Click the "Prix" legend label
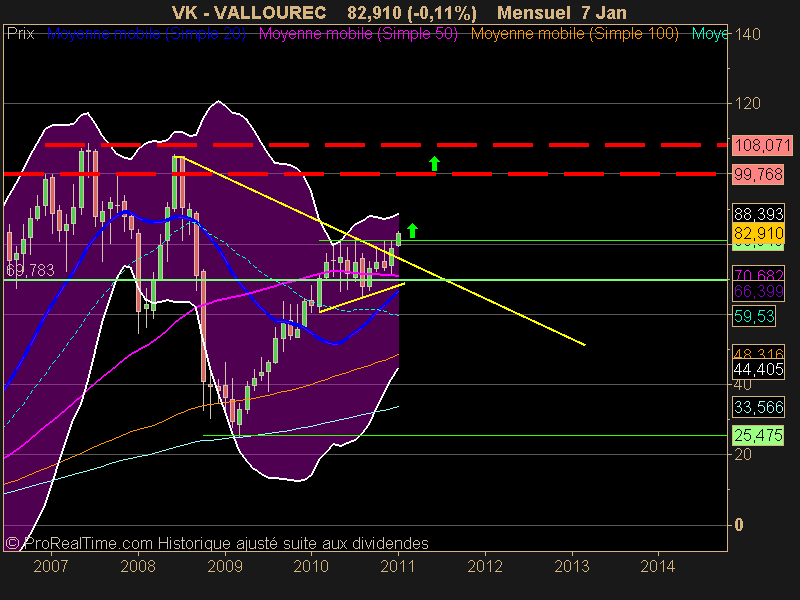The image size is (800, 600). pos(20,34)
